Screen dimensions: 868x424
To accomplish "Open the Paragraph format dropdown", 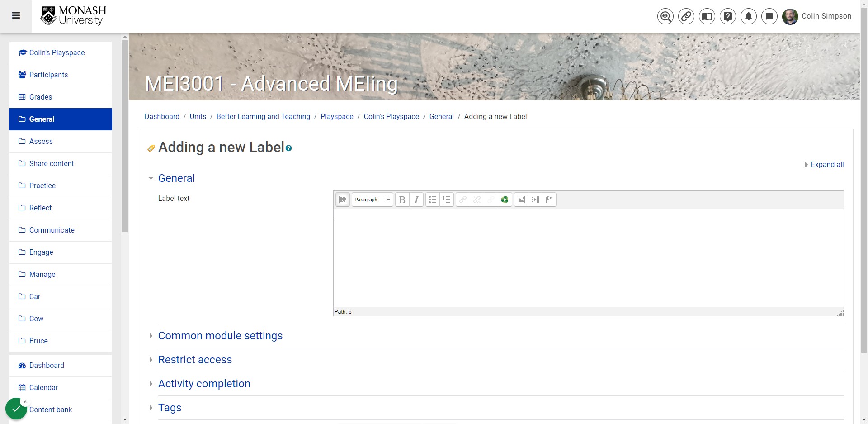I will click(x=373, y=200).
